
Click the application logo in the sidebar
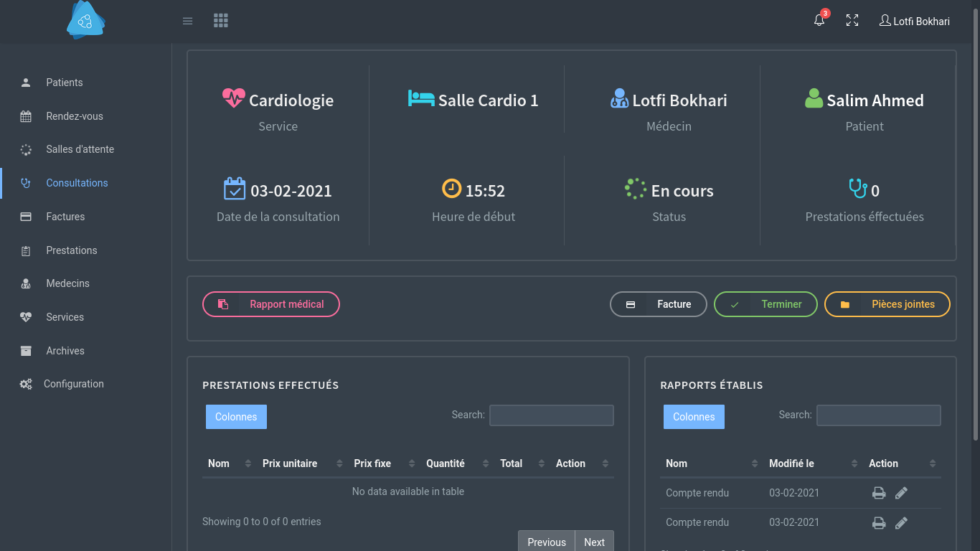[x=86, y=19]
